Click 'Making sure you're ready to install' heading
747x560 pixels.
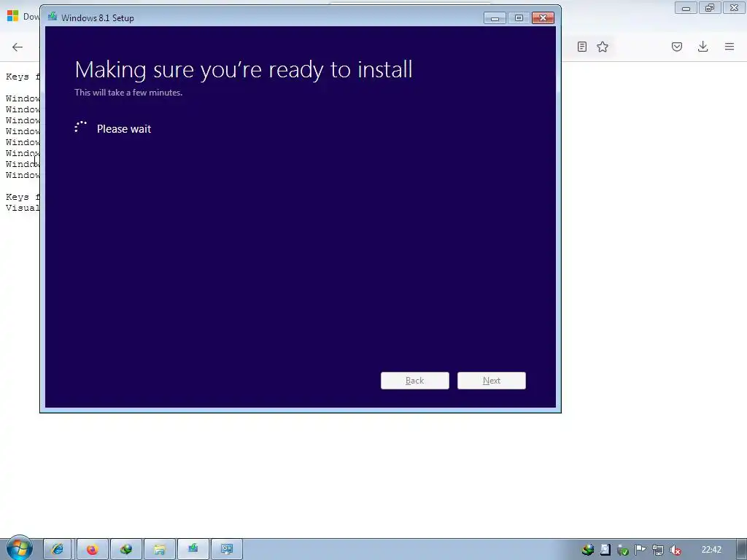[244, 70]
